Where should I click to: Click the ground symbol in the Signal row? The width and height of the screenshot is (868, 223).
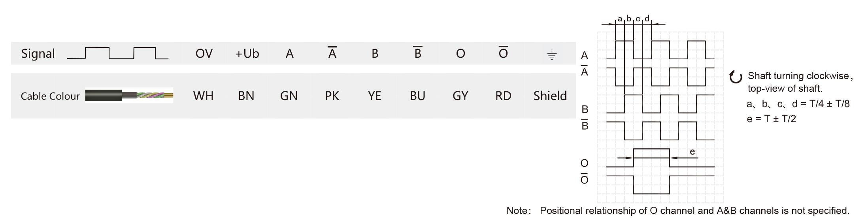point(552,54)
